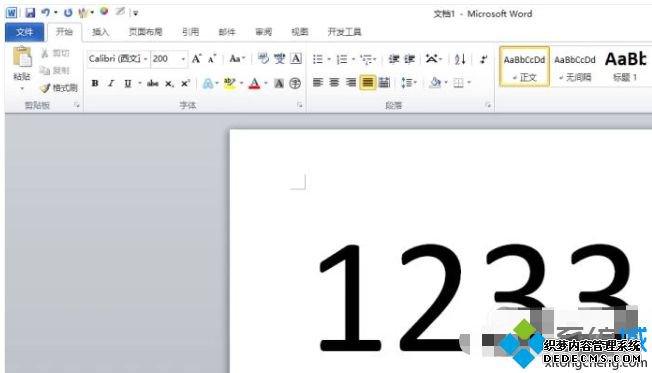Toggle Italic formatting
Image resolution: width=652 pixels, height=373 pixels.
(x=111, y=83)
